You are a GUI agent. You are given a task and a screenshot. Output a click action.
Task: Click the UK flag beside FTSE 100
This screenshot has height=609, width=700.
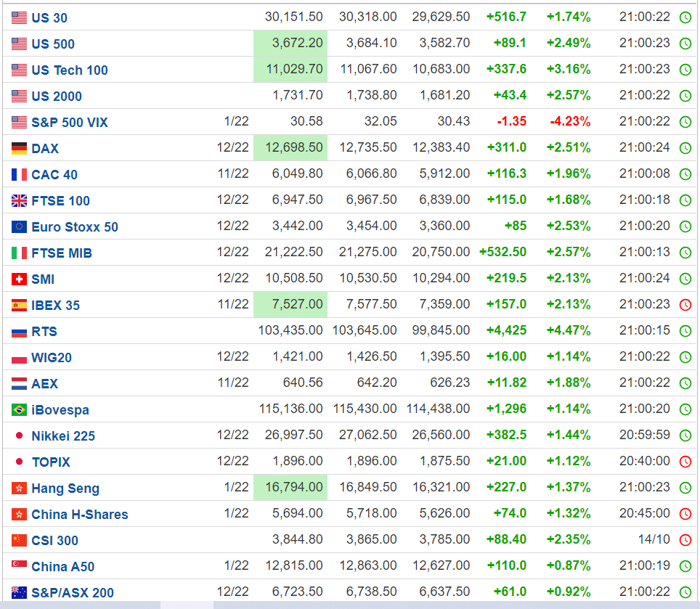(x=19, y=201)
